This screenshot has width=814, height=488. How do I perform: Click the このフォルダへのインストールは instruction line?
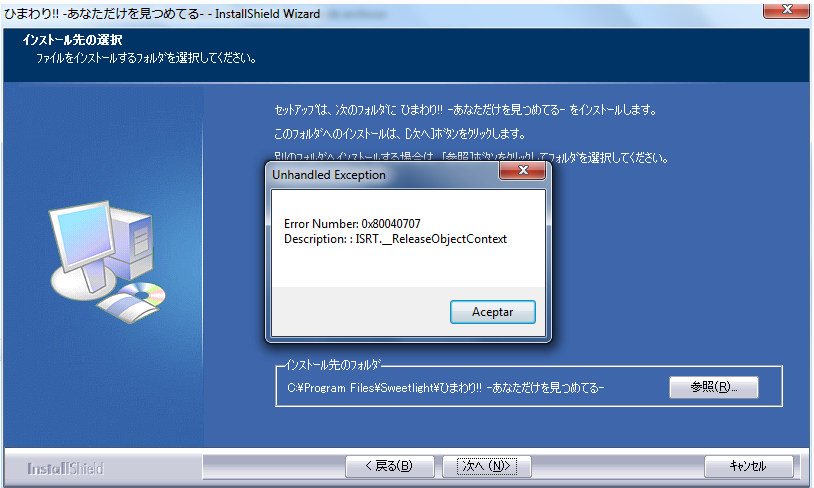point(400,134)
